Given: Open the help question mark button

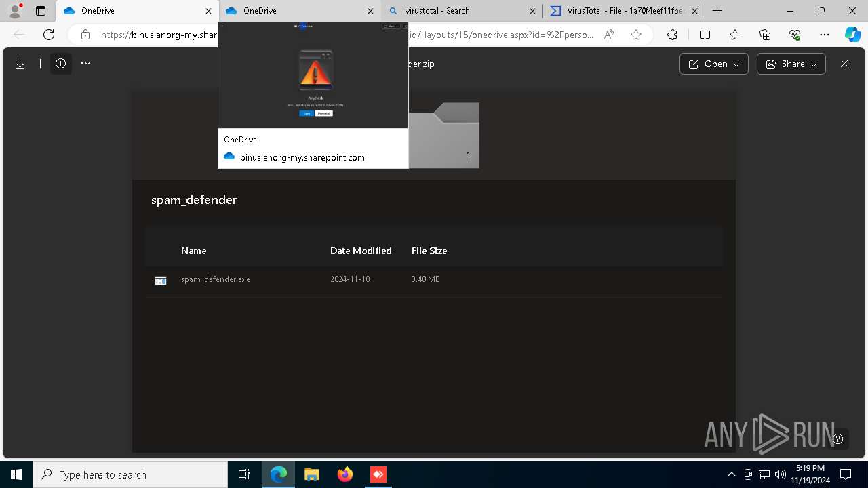Looking at the screenshot, I should coord(838,439).
